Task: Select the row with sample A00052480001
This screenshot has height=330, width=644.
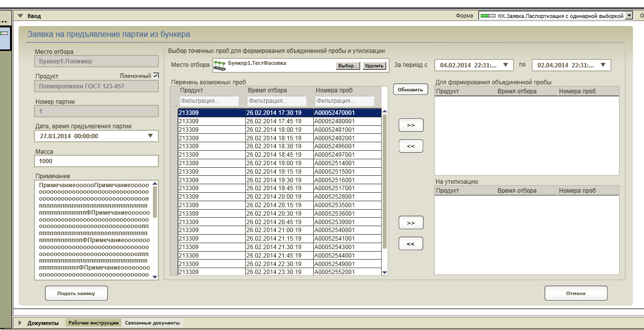Action: pyautogui.click(x=279, y=121)
